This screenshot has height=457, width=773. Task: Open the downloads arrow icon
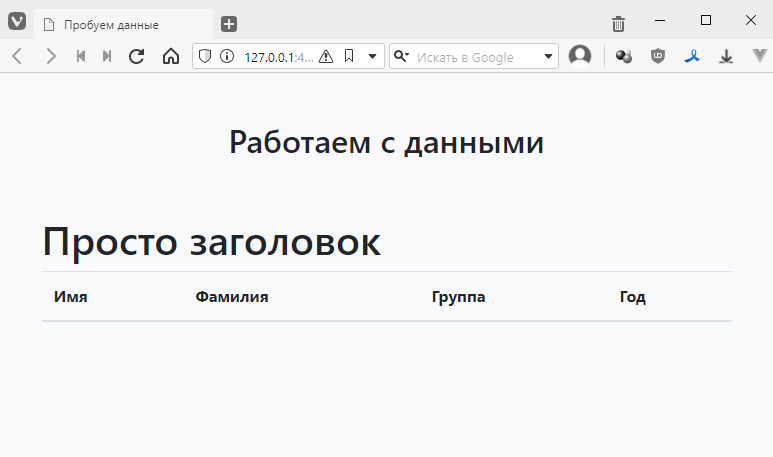726,57
